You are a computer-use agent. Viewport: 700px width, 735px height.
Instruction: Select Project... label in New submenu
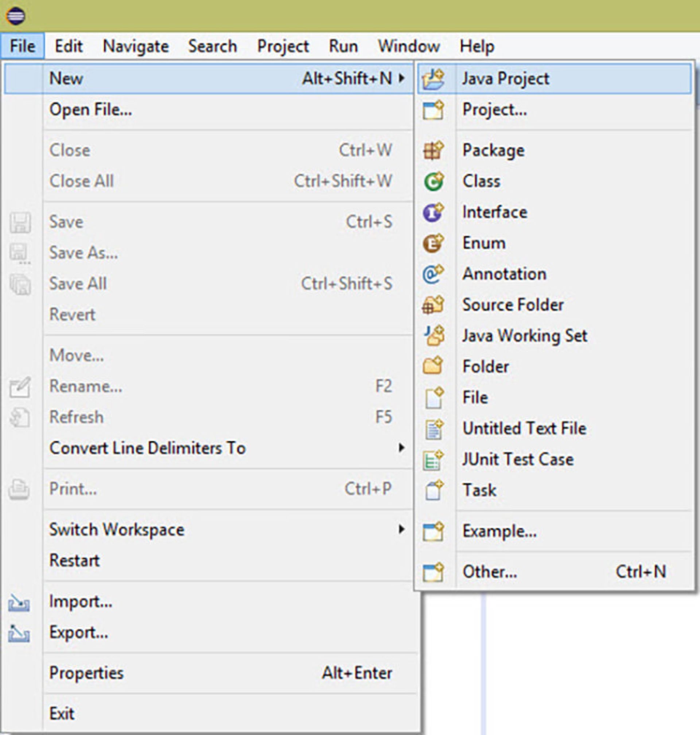point(495,110)
